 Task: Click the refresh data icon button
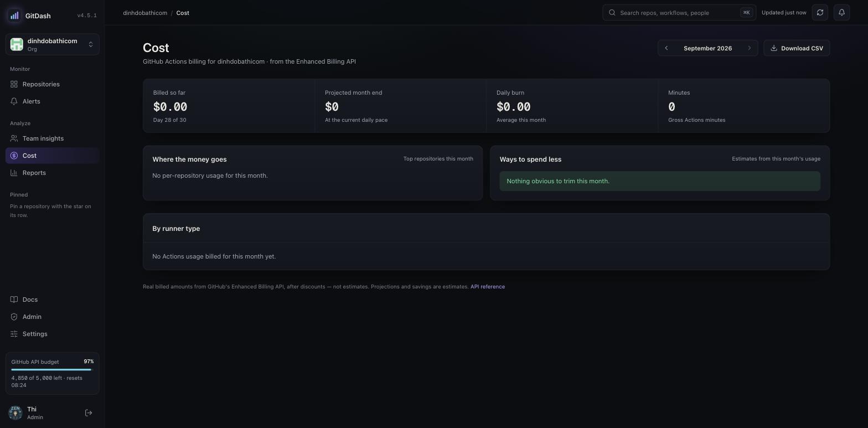820,13
